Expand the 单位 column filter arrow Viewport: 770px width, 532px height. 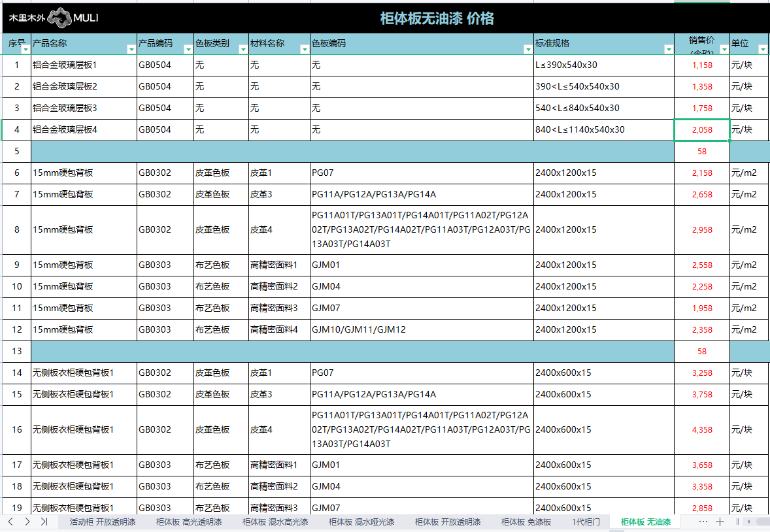(x=762, y=50)
